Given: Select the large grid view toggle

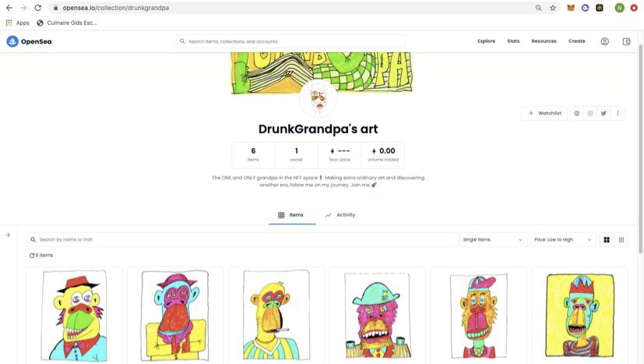Looking at the screenshot, I should (x=607, y=240).
